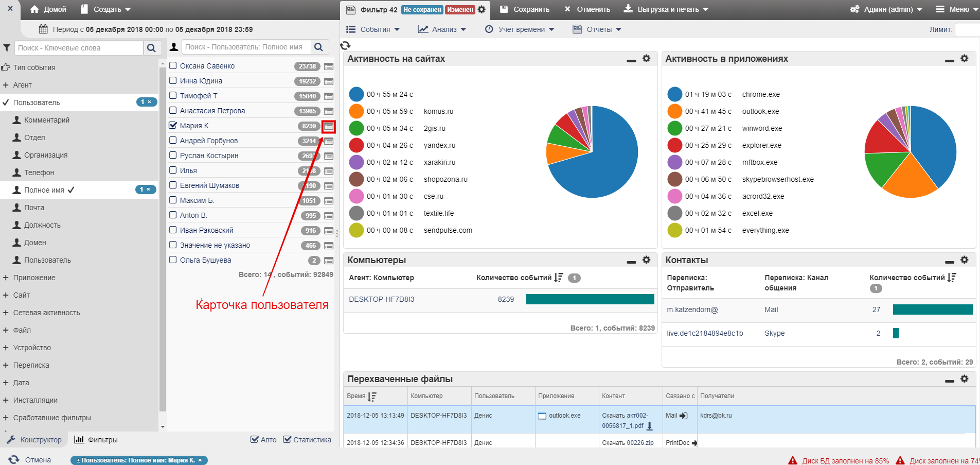The image size is (980, 465).
Task: Click refresh icon above dashboard widgets
Action: [345, 46]
